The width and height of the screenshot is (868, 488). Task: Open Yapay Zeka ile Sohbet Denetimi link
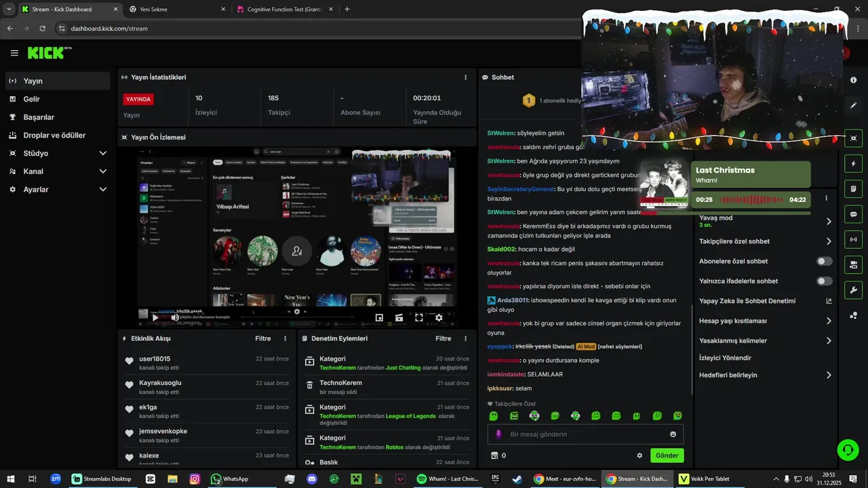coord(765,301)
